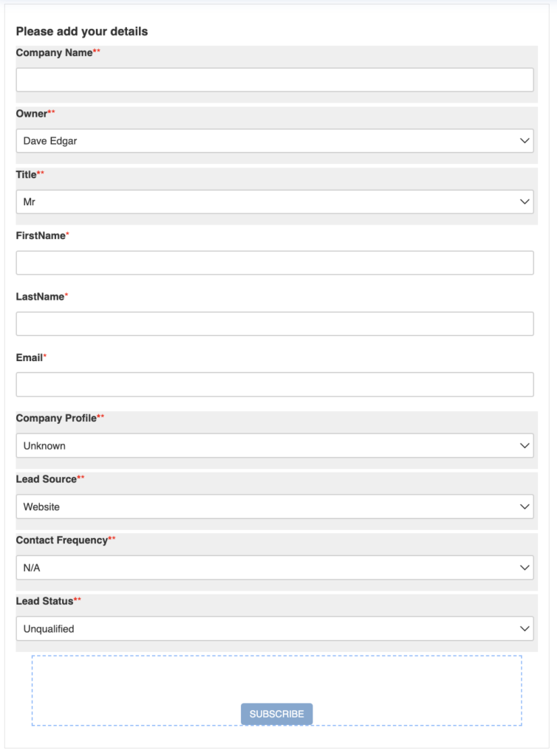557x756 pixels.
Task: Click inside the LastName field
Action: pyautogui.click(x=273, y=323)
